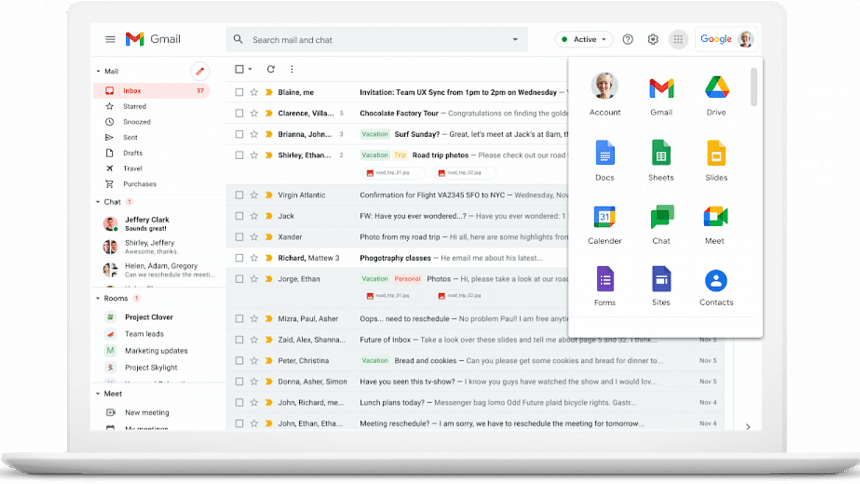Collapse the Chat section in the sidebar
This screenshot has width=860, height=484.
click(98, 202)
